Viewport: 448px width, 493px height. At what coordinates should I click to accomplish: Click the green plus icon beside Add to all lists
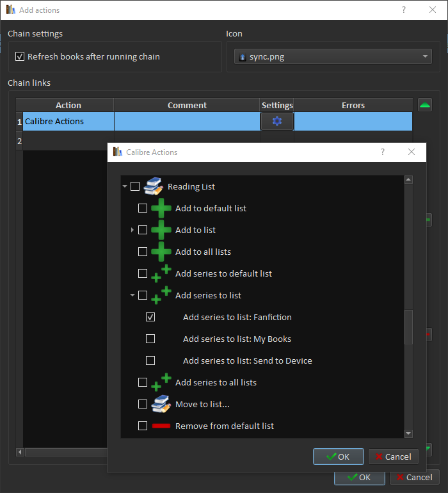[x=161, y=252]
